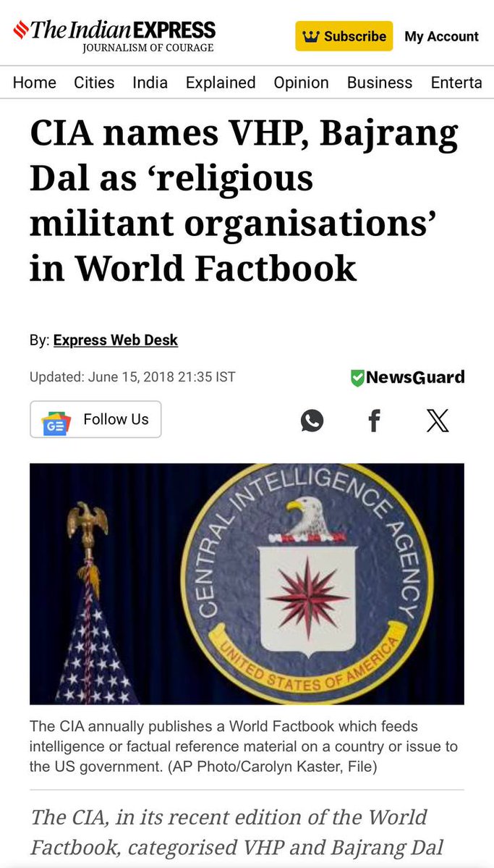Subscribe using the yellow button
This screenshot has height=868, width=494.
coord(344,36)
